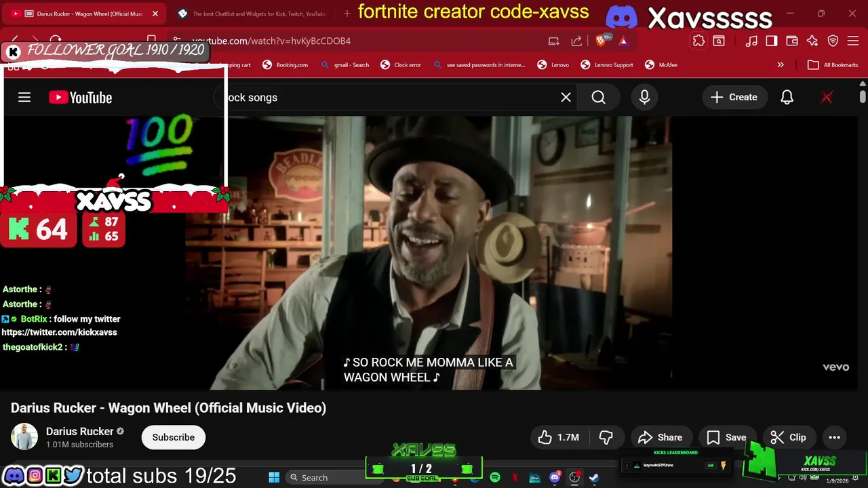This screenshot has height=488, width=868.
Task: Open Discord from the taskbar
Action: (555, 478)
